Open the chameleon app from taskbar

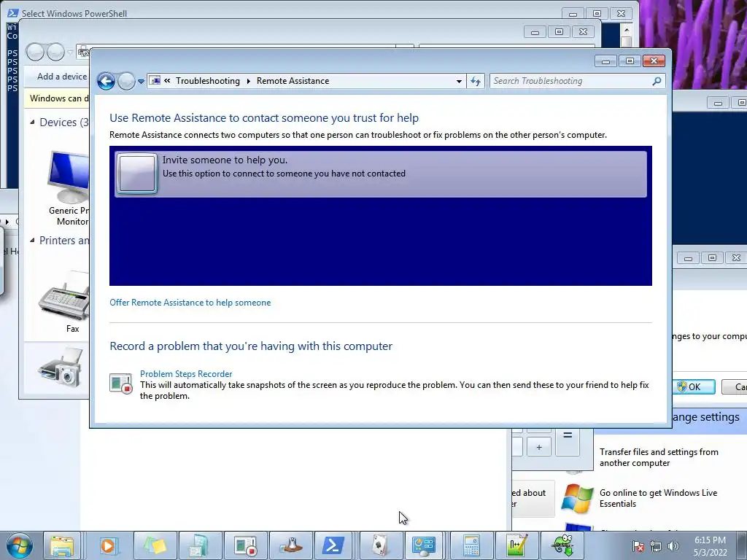(562, 545)
